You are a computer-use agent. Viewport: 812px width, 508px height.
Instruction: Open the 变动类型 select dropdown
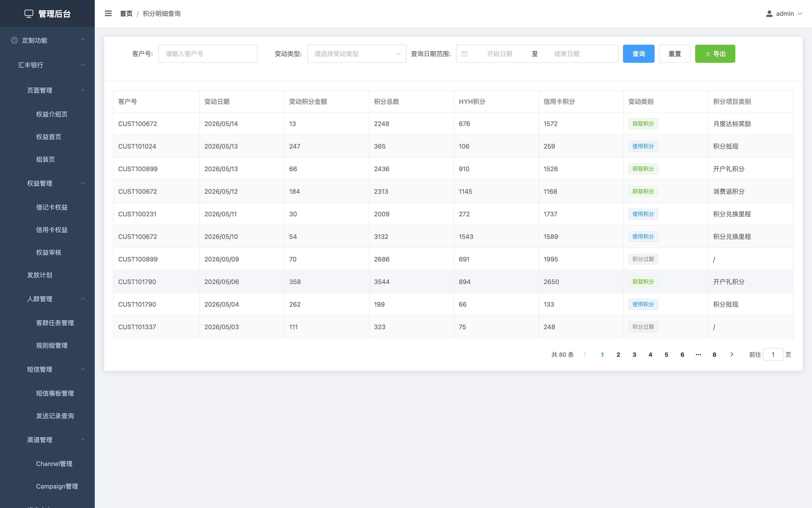point(357,54)
